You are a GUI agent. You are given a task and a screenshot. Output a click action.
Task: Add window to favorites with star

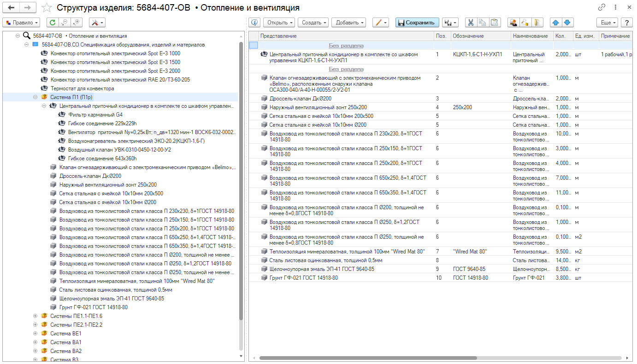pyautogui.click(x=46, y=8)
